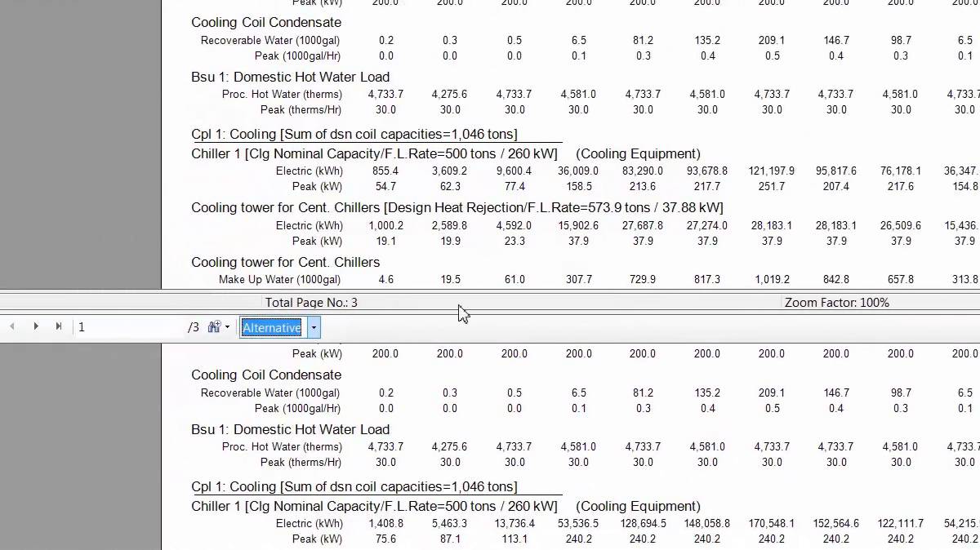Click cooling tower electric value 26,509.6

[x=901, y=225]
